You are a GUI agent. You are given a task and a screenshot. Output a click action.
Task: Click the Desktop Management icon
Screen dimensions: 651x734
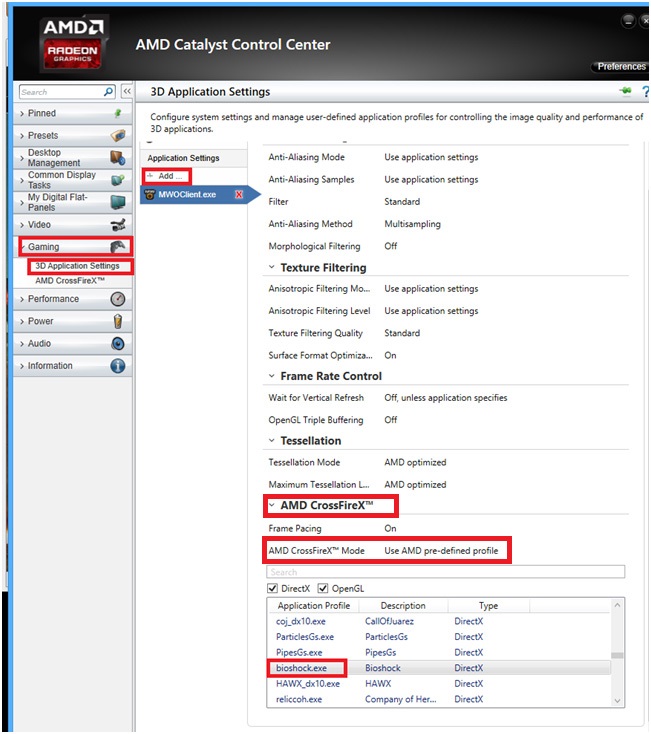click(x=118, y=158)
